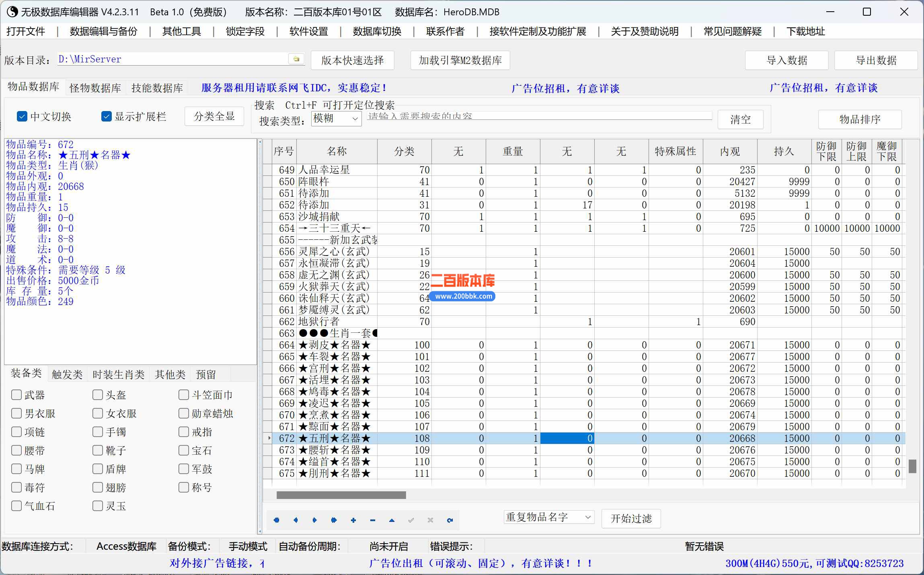
Task: Select the 触发类 category tab
Action: pyautogui.click(x=67, y=375)
